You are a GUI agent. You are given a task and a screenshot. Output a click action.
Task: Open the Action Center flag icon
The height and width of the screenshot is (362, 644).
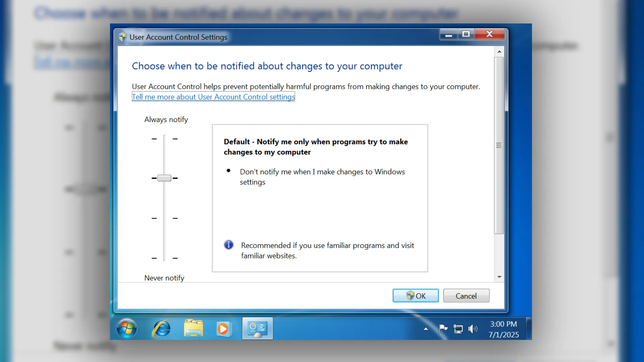443,328
